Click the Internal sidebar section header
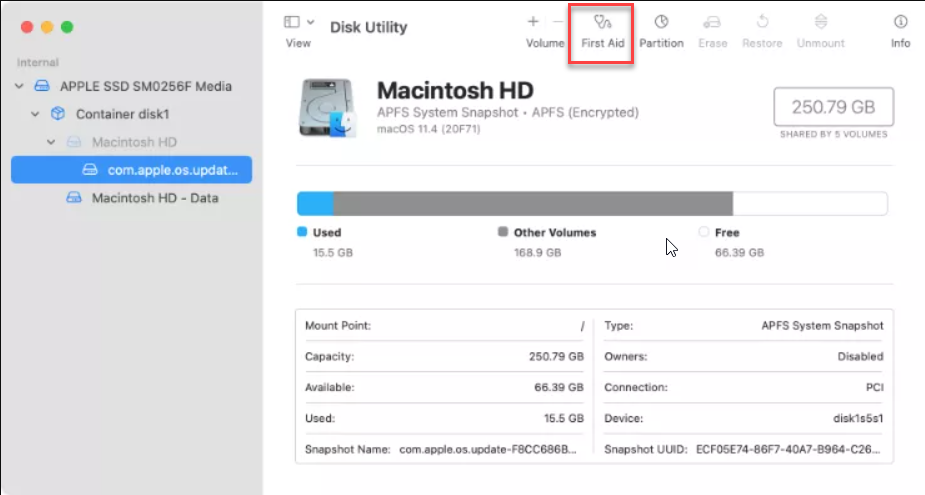 38,63
